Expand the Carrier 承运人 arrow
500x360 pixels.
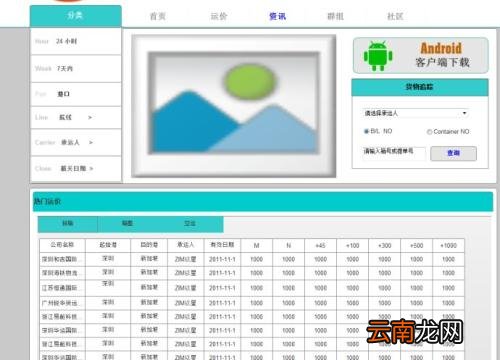point(91,142)
